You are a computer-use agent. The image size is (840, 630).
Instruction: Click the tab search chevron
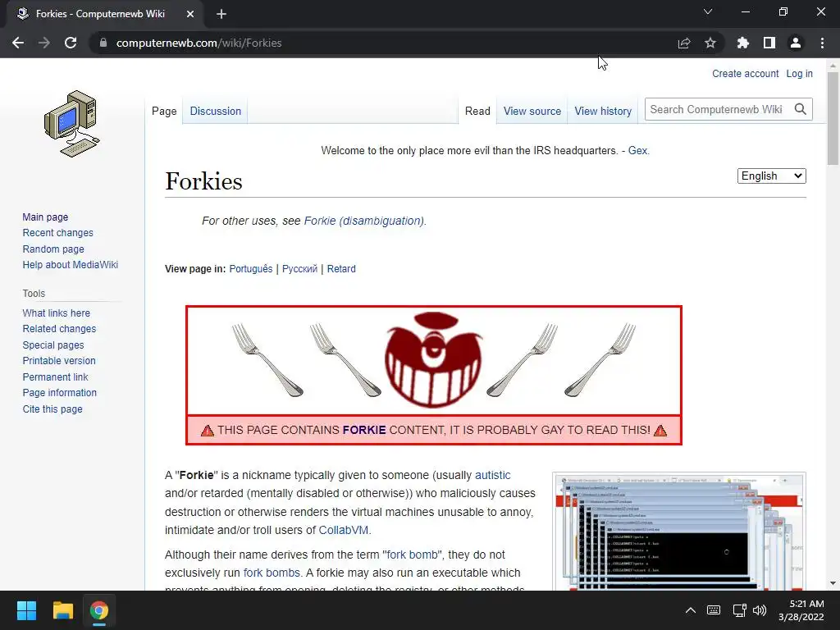click(x=708, y=11)
